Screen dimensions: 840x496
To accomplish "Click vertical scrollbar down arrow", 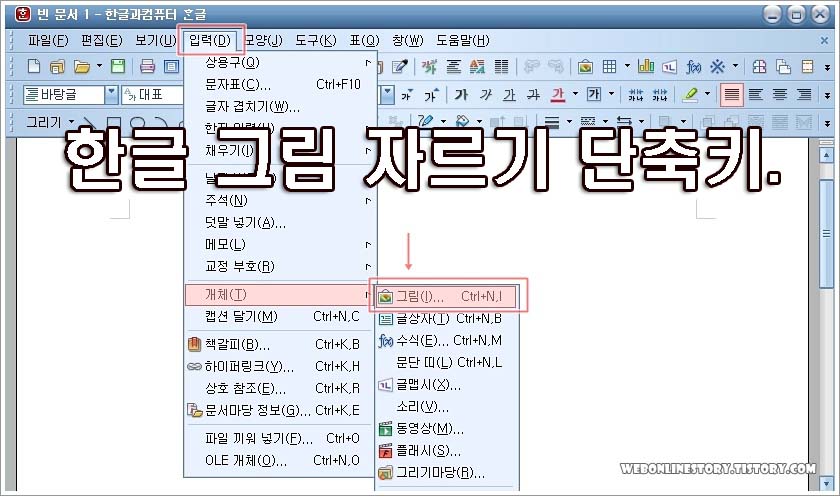I will pyautogui.click(x=826, y=484).
